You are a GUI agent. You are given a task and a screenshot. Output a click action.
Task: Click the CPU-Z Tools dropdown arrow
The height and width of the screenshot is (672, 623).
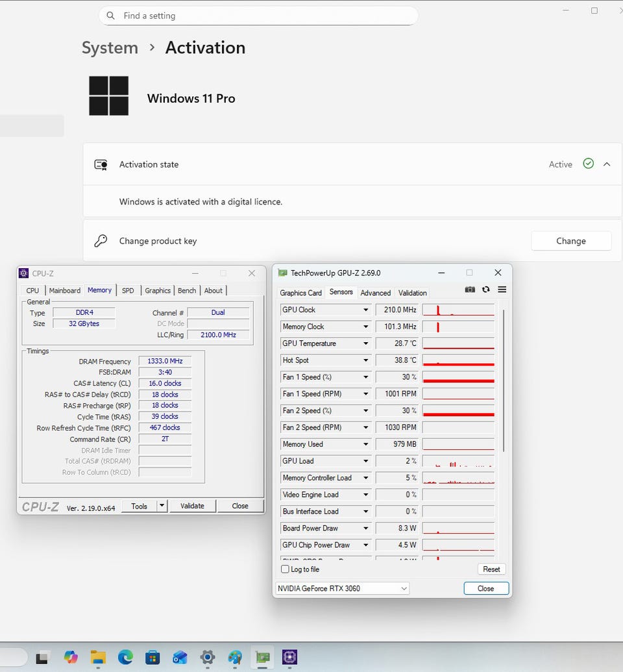tap(162, 506)
